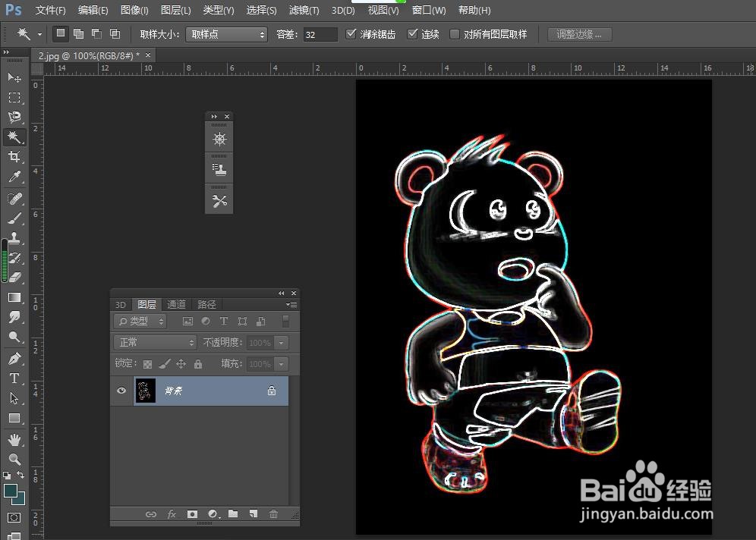Toggle the anti-alias checkbox
The image size is (756, 540).
351,33
